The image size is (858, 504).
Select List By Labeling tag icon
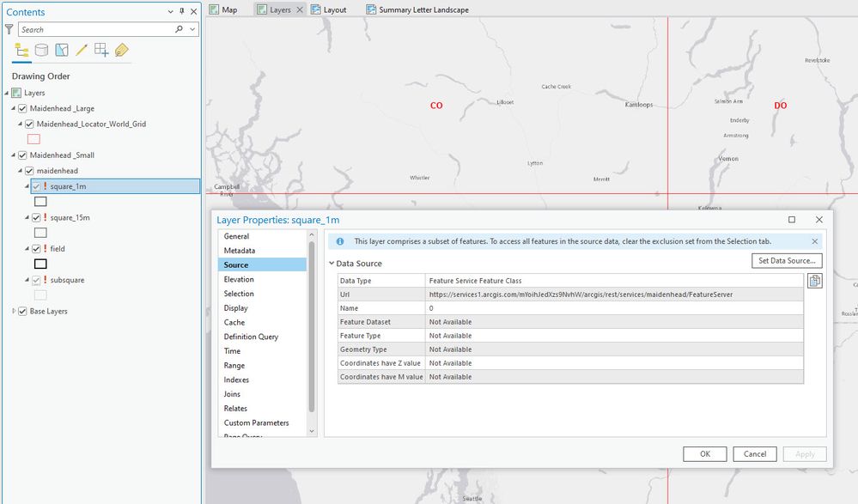pyautogui.click(x=121, y=51)
